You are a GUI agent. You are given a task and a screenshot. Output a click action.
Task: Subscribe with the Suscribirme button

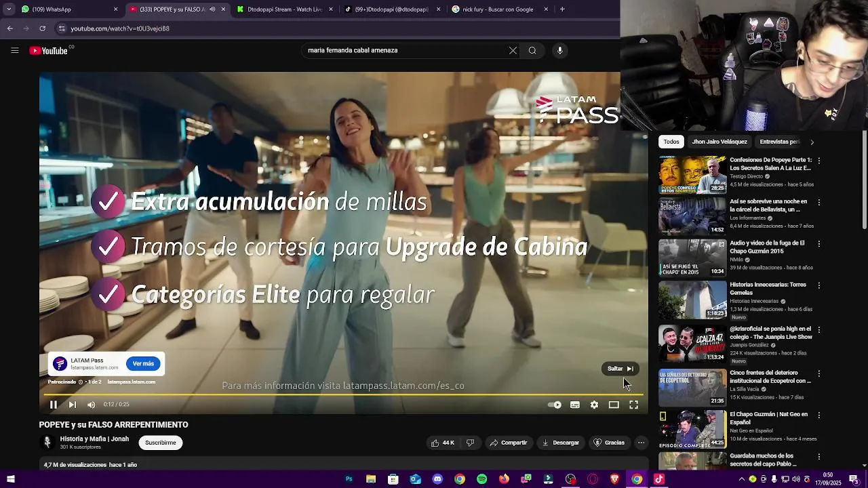161,443
